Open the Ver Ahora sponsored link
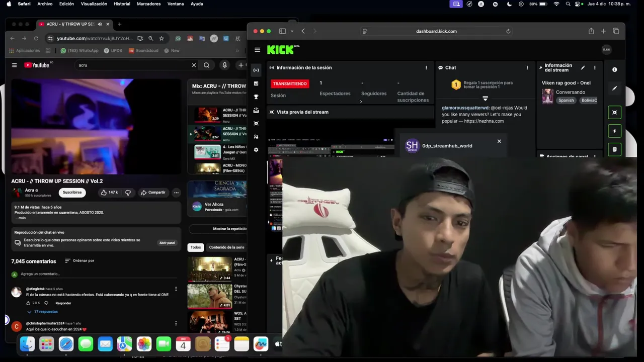The image size is (644, 362). click(214, 205)
